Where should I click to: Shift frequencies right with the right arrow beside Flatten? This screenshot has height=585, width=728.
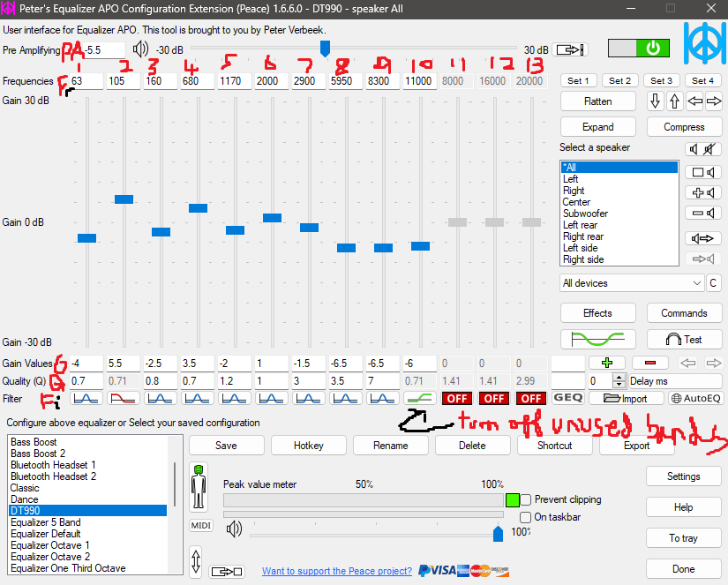[714, 101]
